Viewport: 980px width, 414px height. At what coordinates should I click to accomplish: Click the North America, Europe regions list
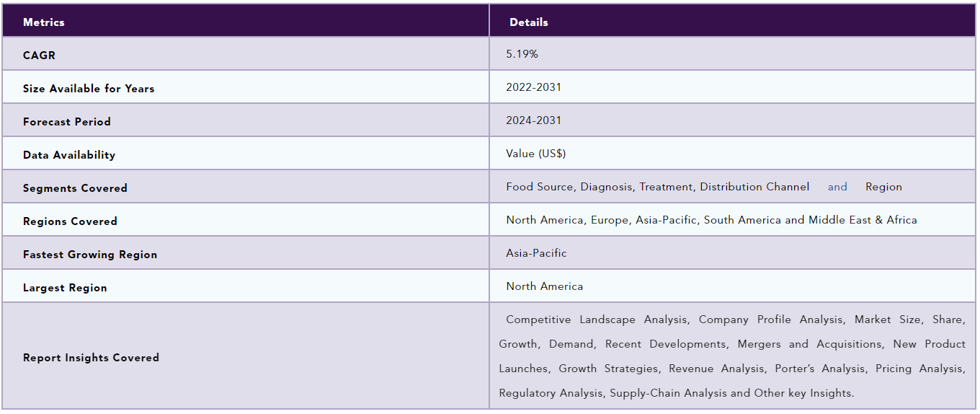coord(712,220)
